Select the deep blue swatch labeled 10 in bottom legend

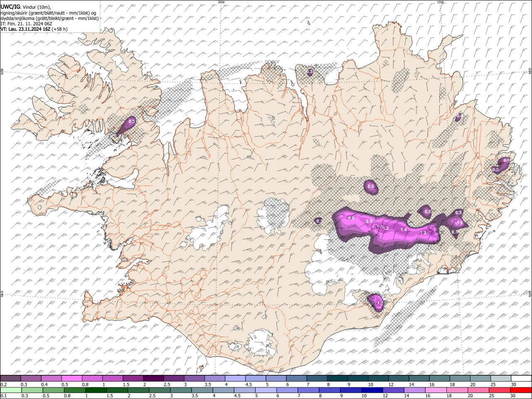coord(372,390)
